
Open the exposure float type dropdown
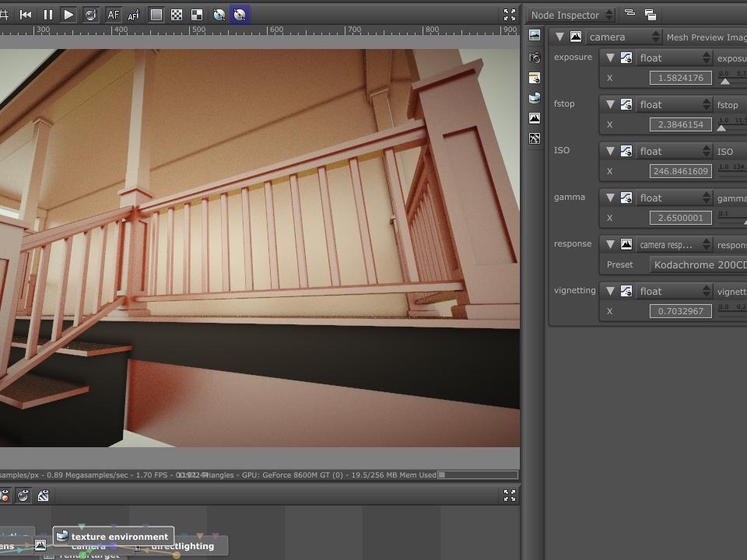point(674,58)
